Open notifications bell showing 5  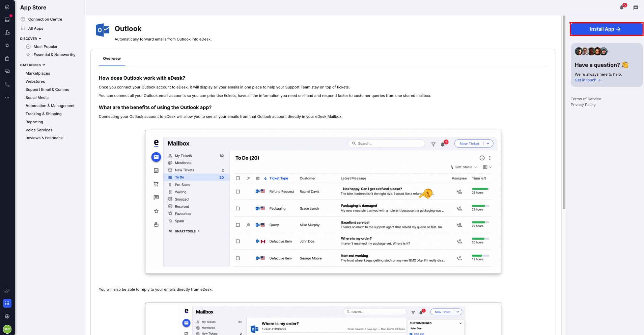[622, 7]
